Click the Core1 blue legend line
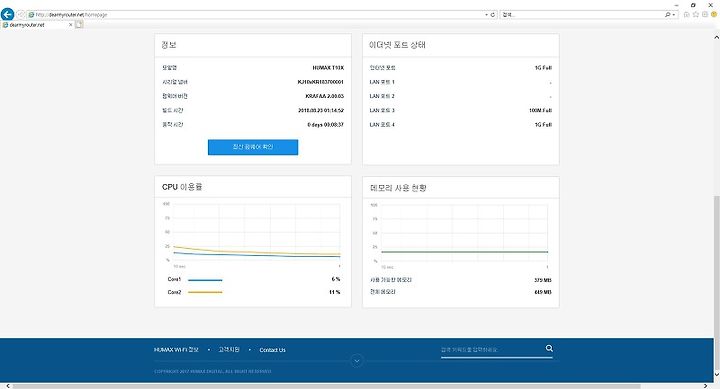The image size is (720, 389). (205, 280)
